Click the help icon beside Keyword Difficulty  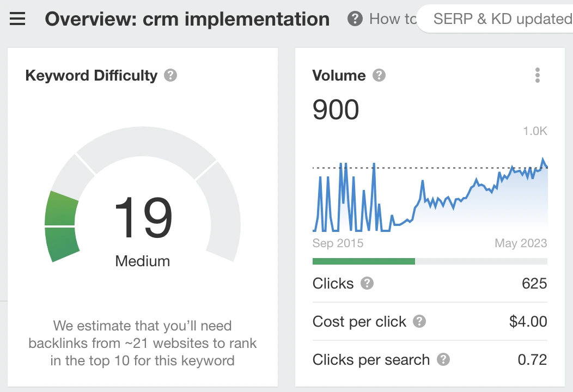(170, 75)
